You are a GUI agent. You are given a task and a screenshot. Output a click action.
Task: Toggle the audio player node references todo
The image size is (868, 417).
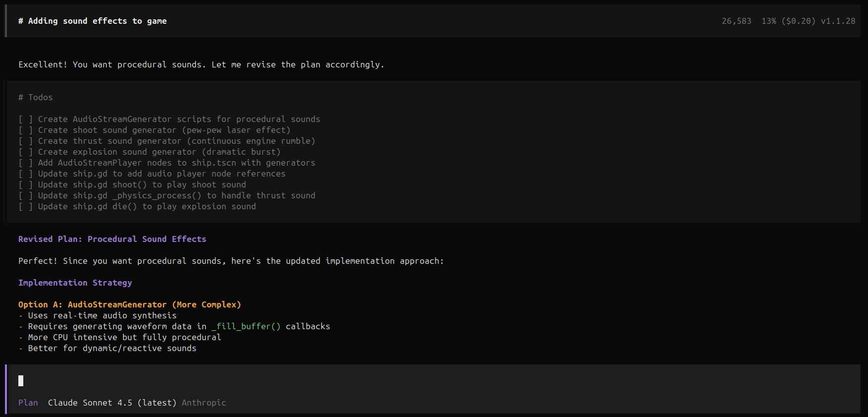tap(25, 174)
